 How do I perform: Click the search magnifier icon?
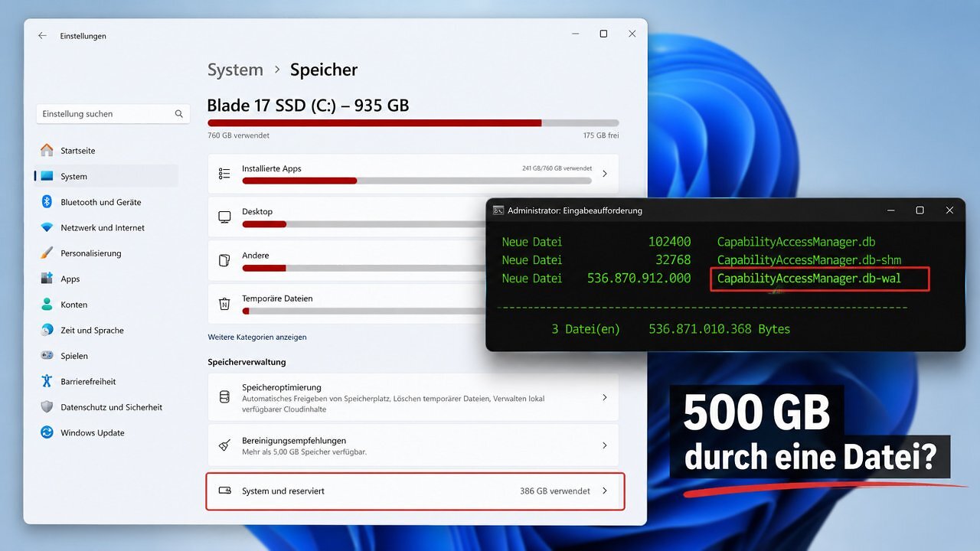(x=178, y=114)
